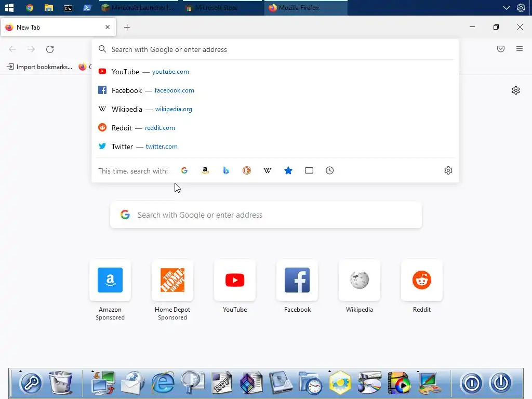Search Bookmarks using the star icon
Image resolution: width=532 pixels, height=399 pixels.
pyautogui.click(x=288, y=170)
